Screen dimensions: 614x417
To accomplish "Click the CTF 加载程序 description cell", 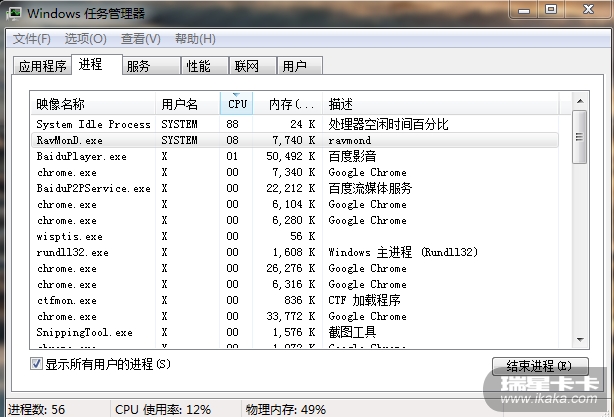I will pos(364,300).
